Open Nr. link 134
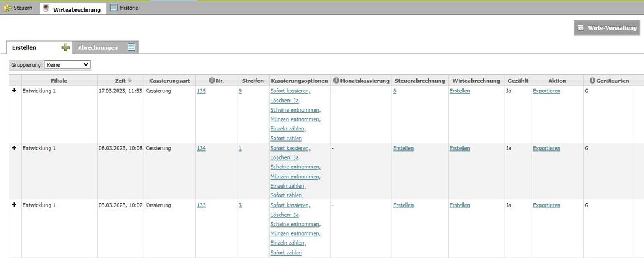 coord(201,149)
